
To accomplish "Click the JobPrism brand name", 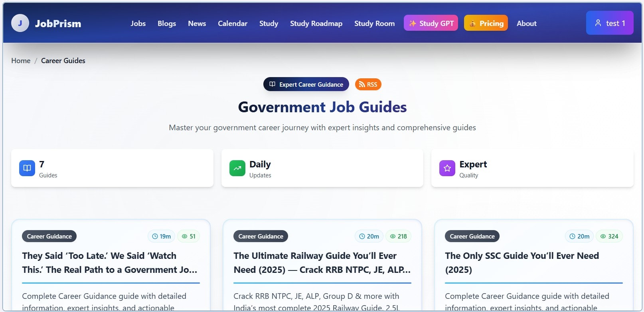I will pos(58,24).
